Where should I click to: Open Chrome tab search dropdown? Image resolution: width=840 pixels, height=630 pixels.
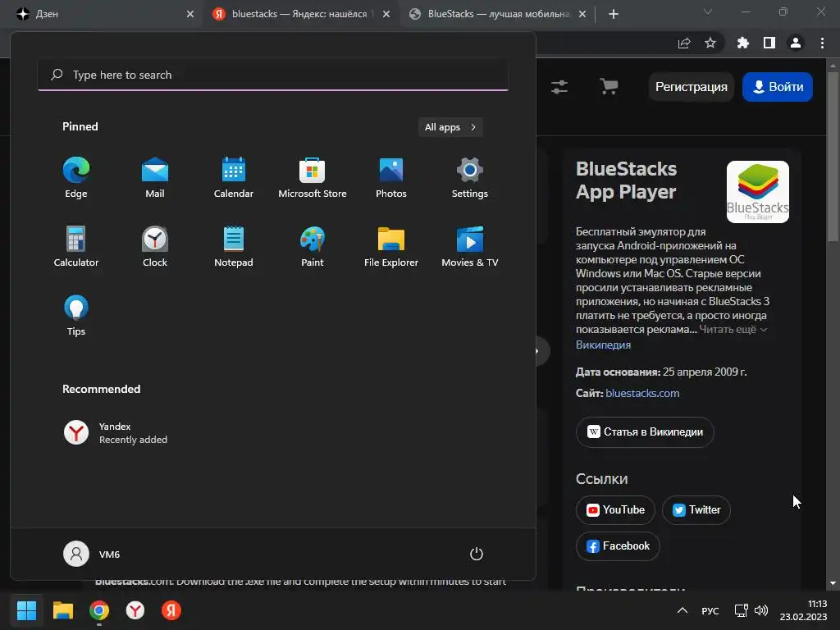pyautogui.click(x=708, y=11)
